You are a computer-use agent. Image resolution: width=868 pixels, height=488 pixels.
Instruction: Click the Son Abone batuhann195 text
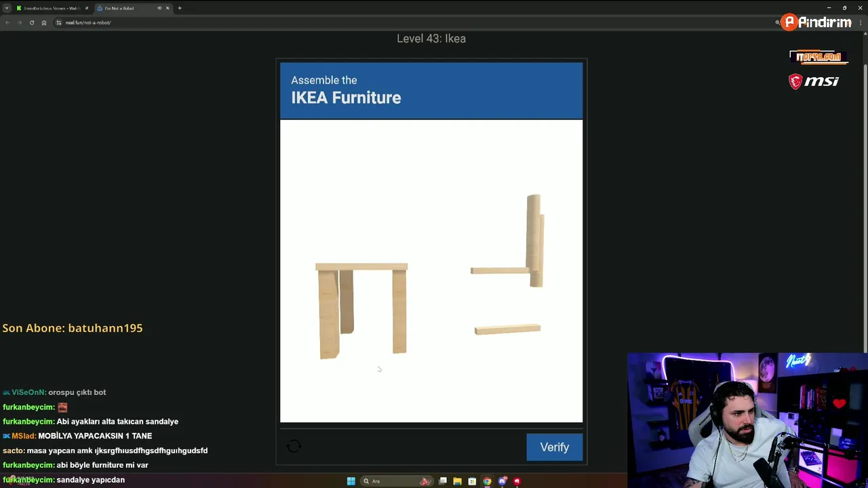point(73,328)
